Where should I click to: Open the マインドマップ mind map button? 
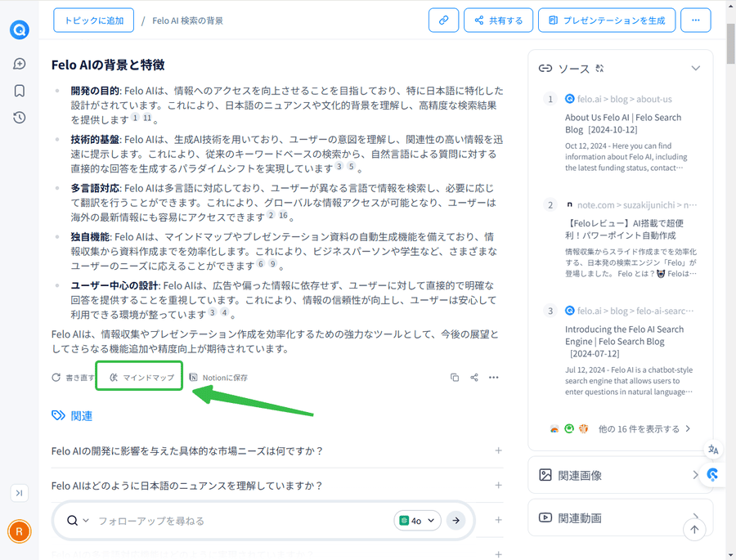[141, 378]
